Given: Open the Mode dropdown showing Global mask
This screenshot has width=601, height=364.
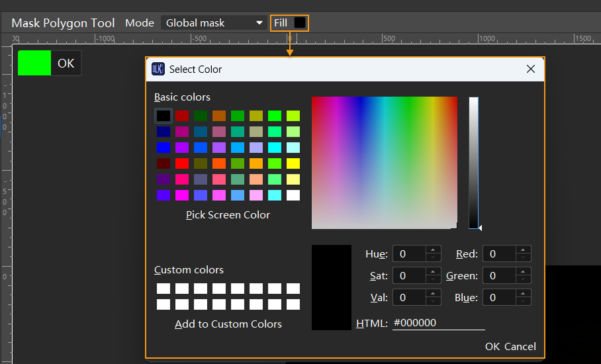Looking at the screenshot, I should (213, 23).
